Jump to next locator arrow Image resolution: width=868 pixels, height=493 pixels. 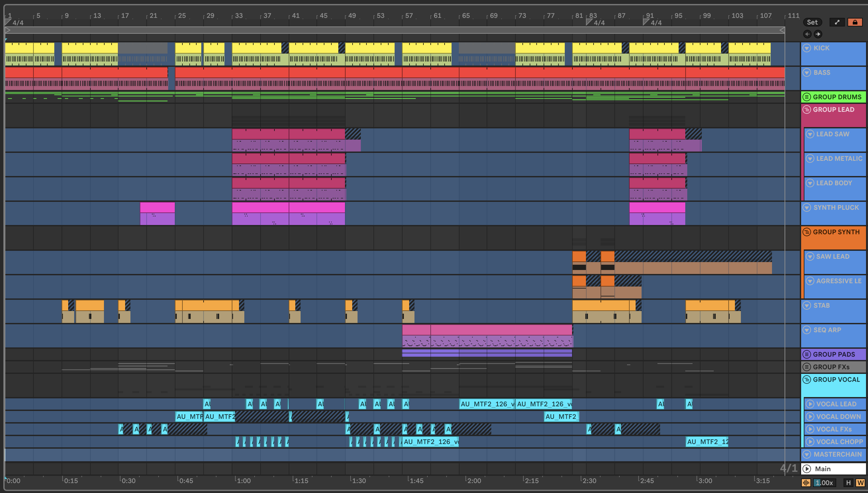(818, 34)
